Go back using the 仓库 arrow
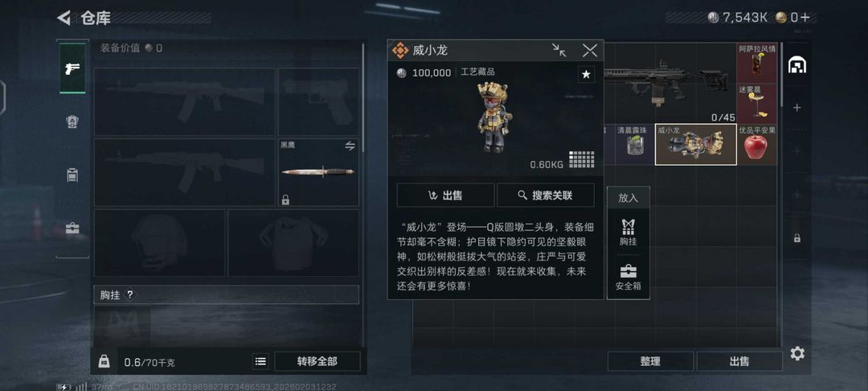Screen dimensions: 868x391 [63, 18]
